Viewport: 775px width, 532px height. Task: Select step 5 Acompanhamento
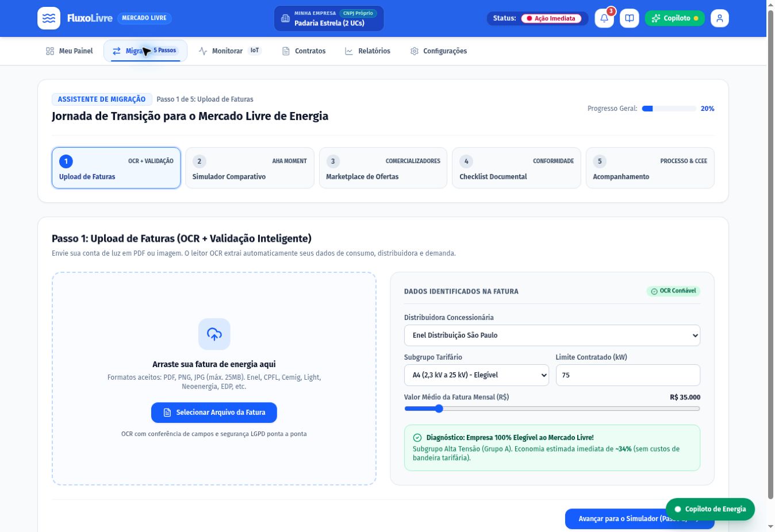pos(650,168)
